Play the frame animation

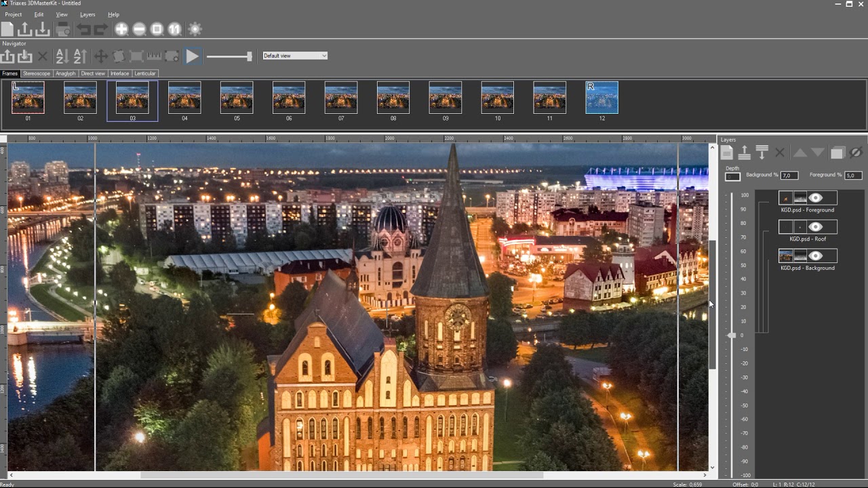coord(193,56)
